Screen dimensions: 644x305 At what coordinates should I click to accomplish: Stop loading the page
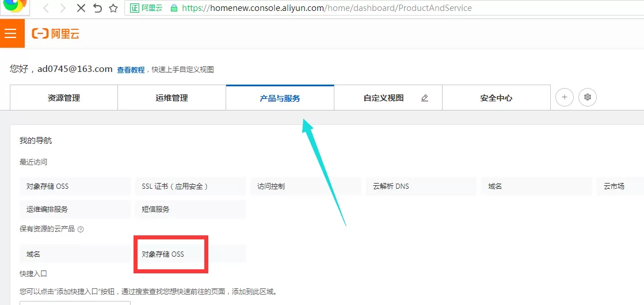[x=81, y=8]
